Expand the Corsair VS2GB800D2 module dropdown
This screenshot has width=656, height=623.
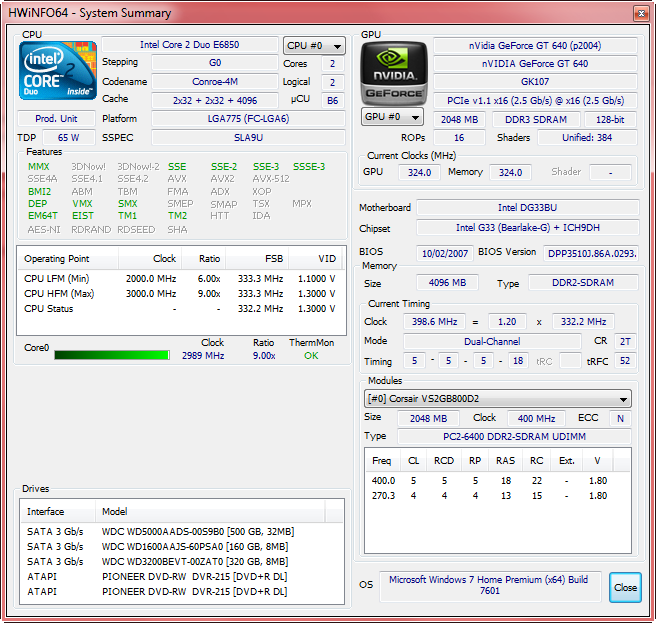497,399
